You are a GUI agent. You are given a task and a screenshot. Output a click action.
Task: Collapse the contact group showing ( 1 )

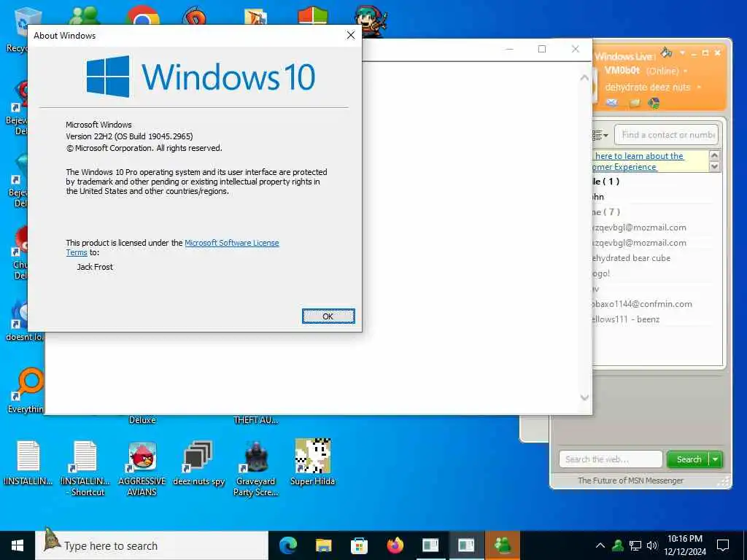pyautogui.click(x=605, y=182)
